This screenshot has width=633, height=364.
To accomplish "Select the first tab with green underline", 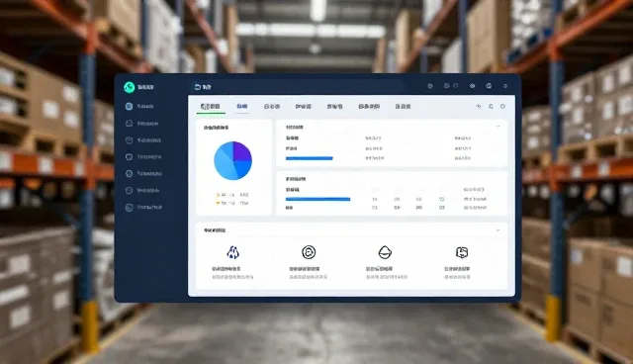I will [x=211, y=107].
